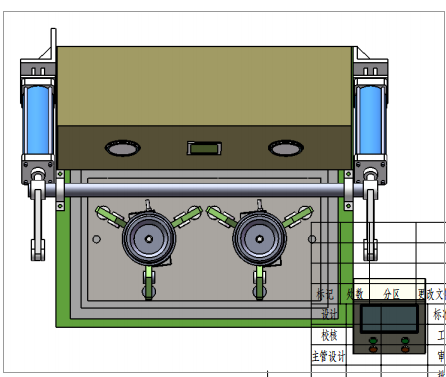Click the left orange button on the control box
446x377 pixels.
[373, 349]
